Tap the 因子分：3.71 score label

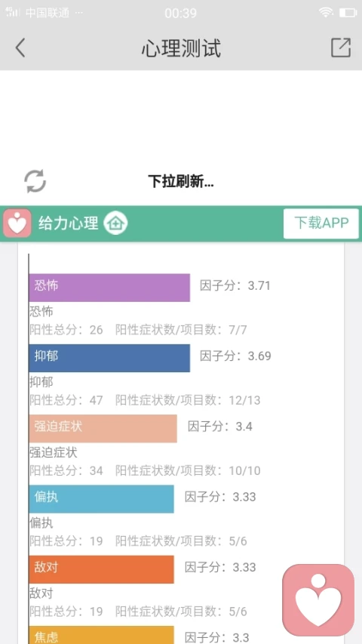click(x=235, y=285)
